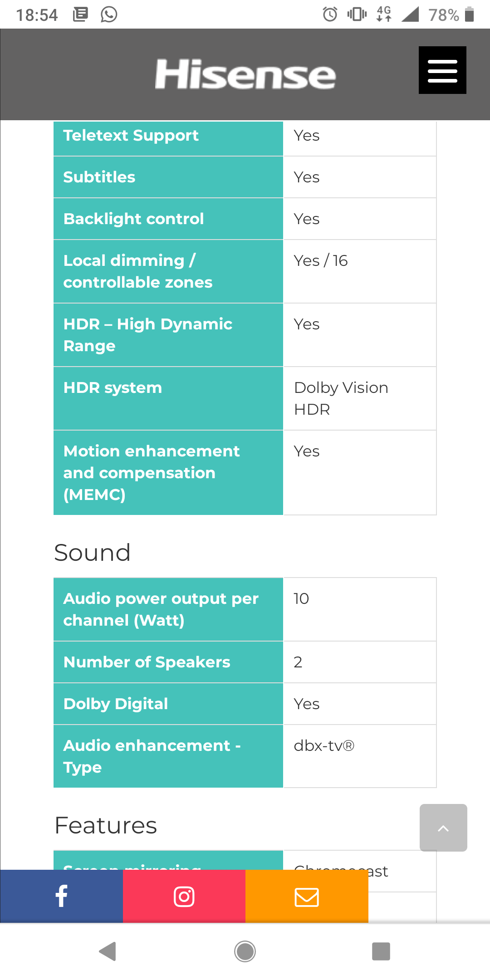490x980 pixels.
Task: Select the Number of Speakers row
Action: (x=245, y=662)
